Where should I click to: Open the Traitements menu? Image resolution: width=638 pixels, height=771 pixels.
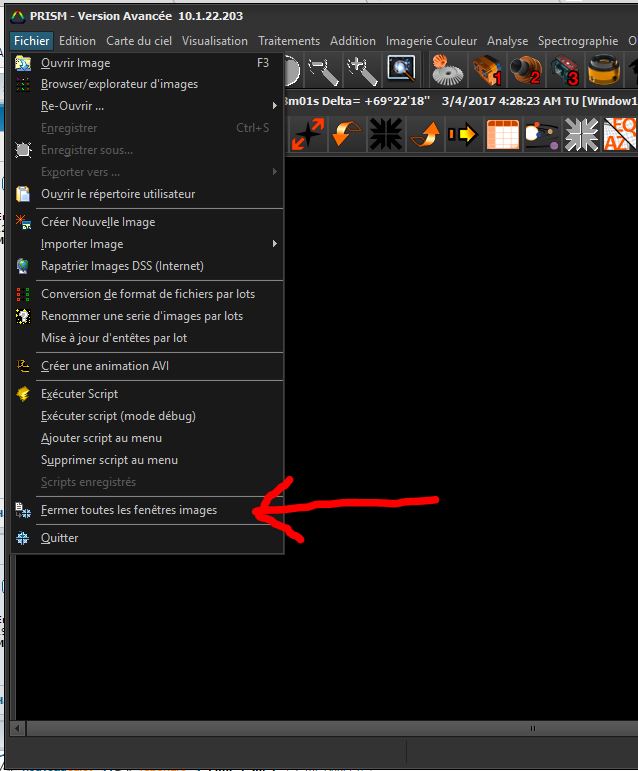coord(289,41)
